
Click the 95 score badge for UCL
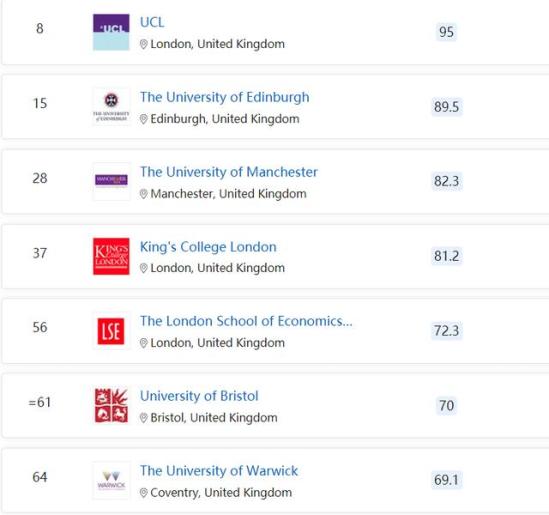[x=446, y=32]
